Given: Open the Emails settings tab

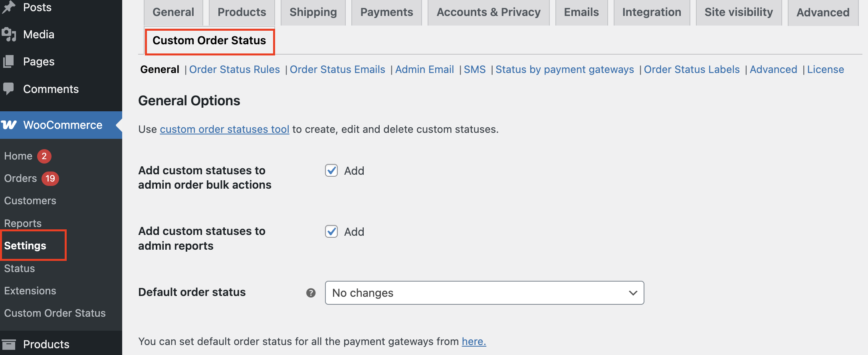Looking at the screenshot, I should (581, 12).
